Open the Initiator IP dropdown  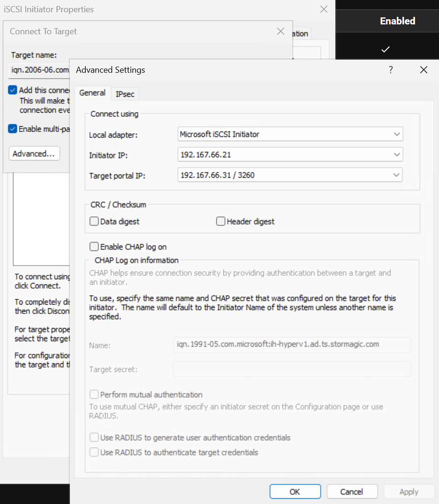tap(290, 154)
